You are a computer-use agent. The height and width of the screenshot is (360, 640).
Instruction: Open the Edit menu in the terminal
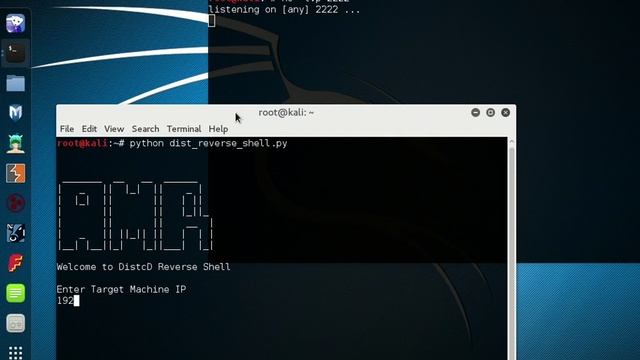(89, 129)
